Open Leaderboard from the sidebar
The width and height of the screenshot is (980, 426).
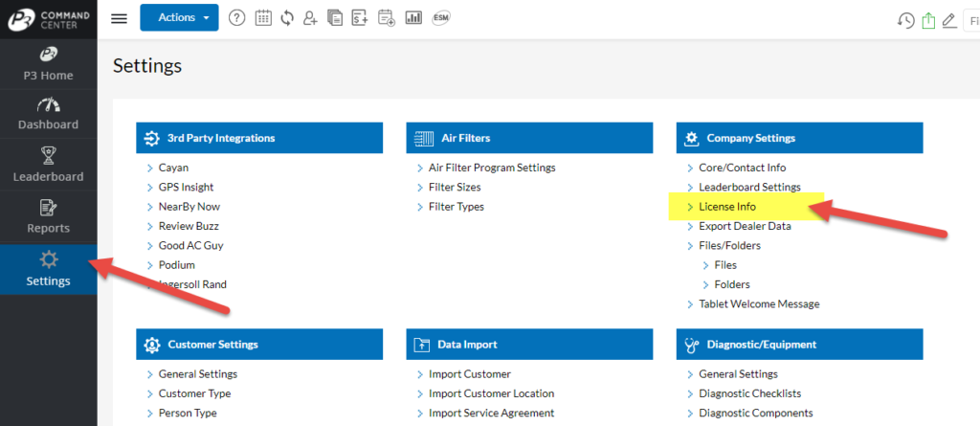tap(48, 166)
